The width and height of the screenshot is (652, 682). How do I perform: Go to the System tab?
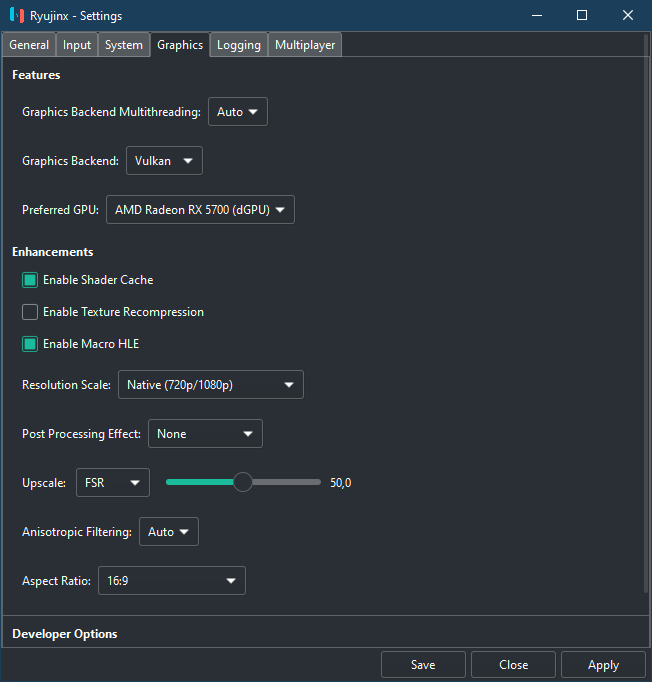coord(124,45)
